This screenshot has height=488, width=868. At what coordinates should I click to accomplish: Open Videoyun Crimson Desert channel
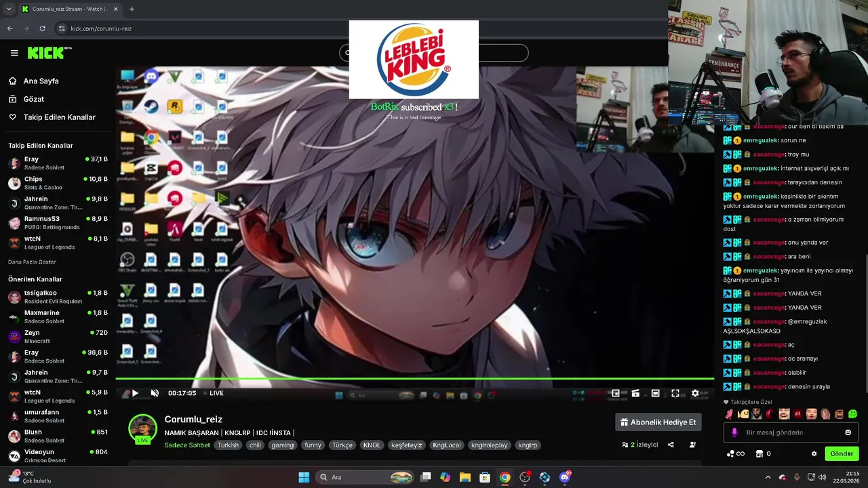coord(58,455)
